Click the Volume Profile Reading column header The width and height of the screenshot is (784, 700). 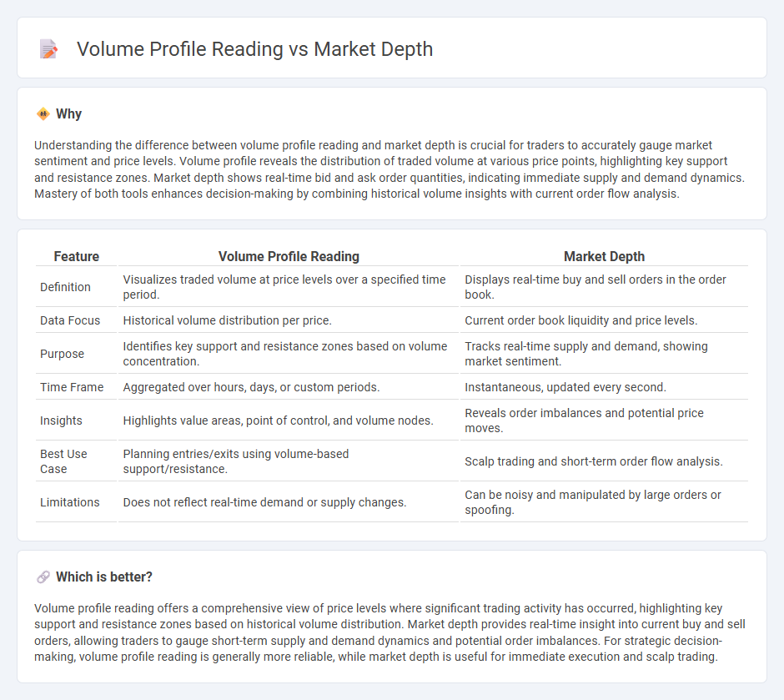click(289, 256)
